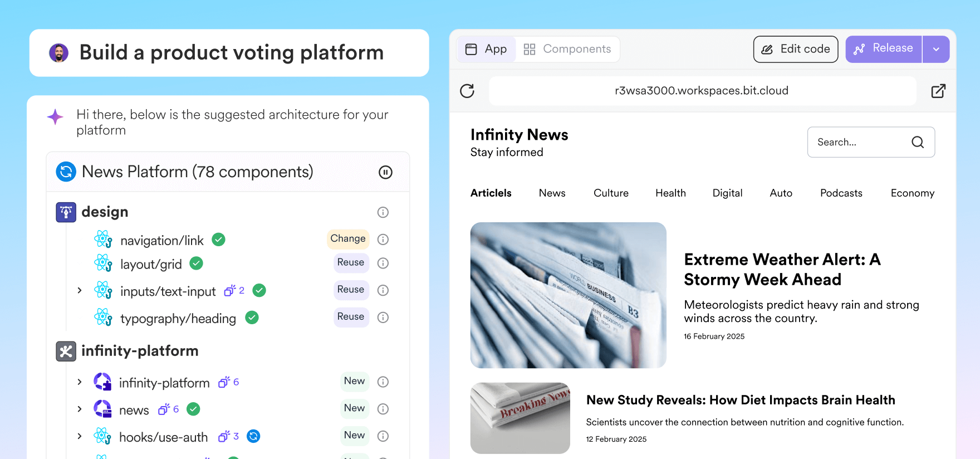Click the search magnifier icon
The width and height of the screenshot is (980, 459).
pyautogui.click(x=918, y=142)
